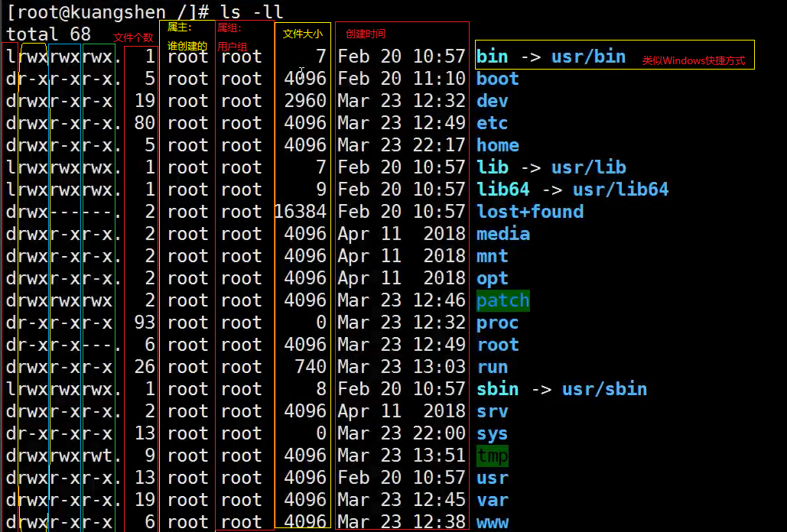Click the permissions "drwxrwxrwt." in tmp row
Image resolution: width=787 pixels, height=532 pixels.
63,456
